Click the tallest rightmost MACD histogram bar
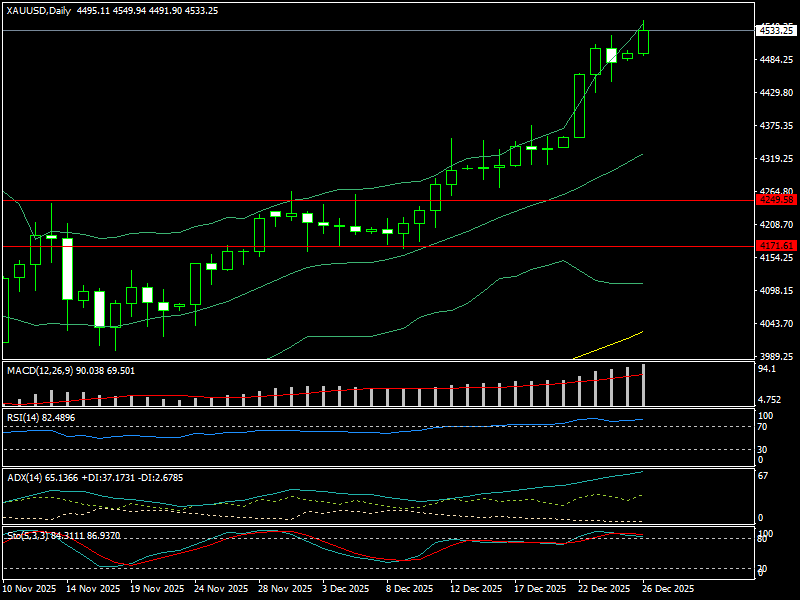Viewport: 800px width, 600px height. click(x=643, y=385)
